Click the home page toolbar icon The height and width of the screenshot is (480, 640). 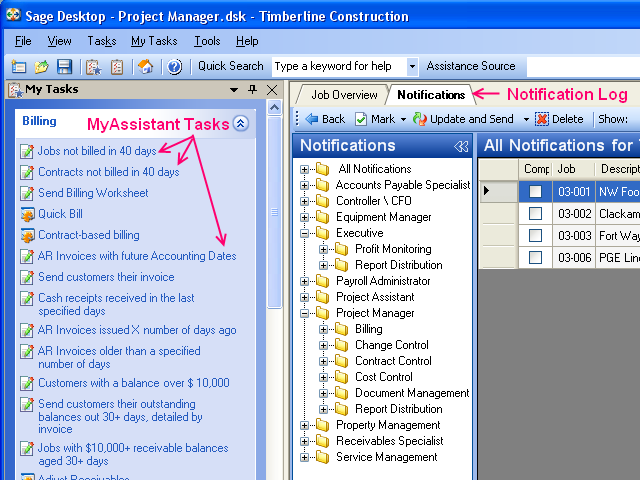pyautogui.click(x=146, y=66)
